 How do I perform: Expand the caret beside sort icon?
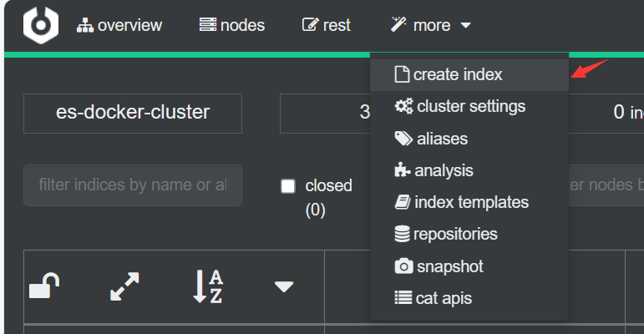pyautogui.click(x=284, y=286)
